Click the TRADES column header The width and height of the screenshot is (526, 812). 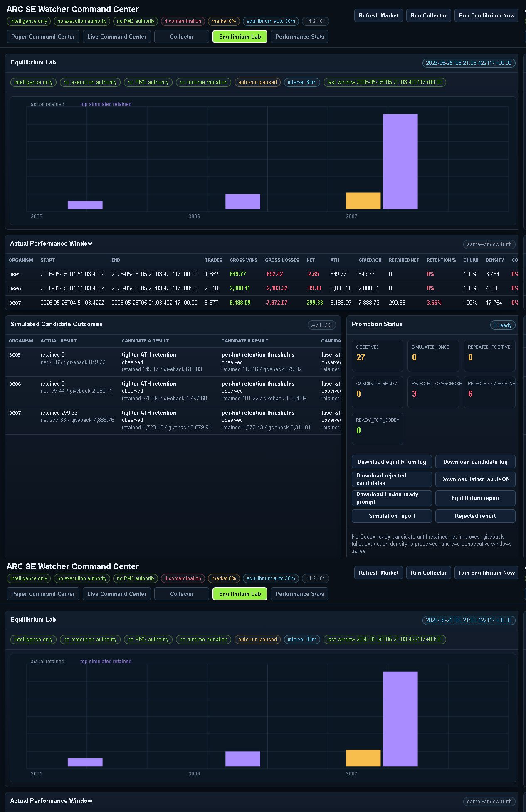pyautogui.click(x=213, y=260)
